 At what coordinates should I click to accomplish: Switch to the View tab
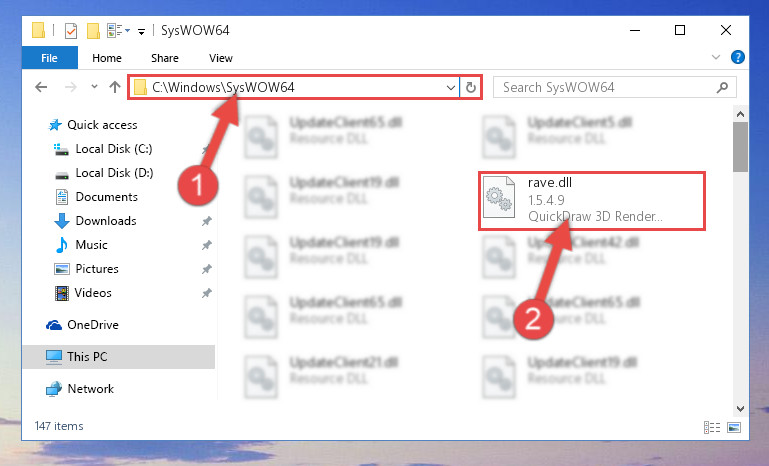tap(221, 58)
